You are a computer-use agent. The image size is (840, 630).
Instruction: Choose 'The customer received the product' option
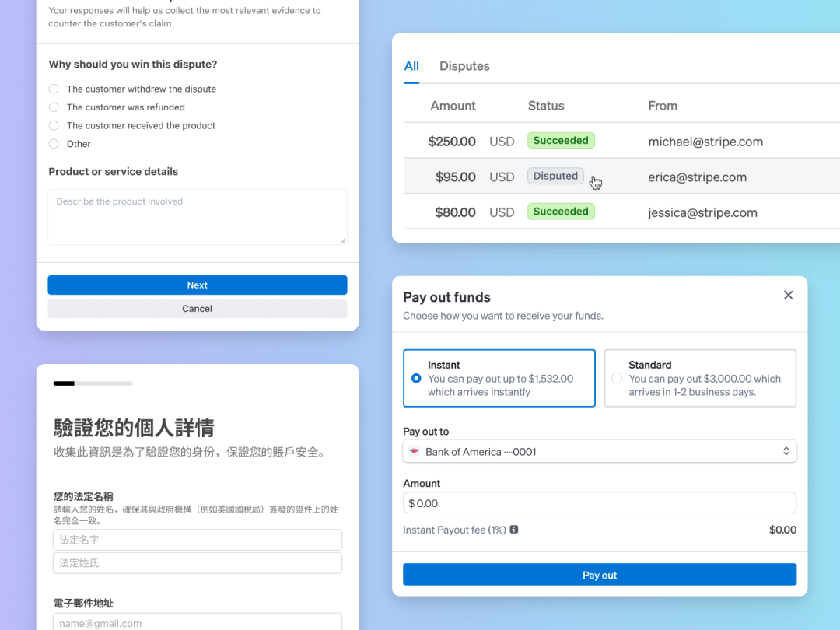point(54,125)
